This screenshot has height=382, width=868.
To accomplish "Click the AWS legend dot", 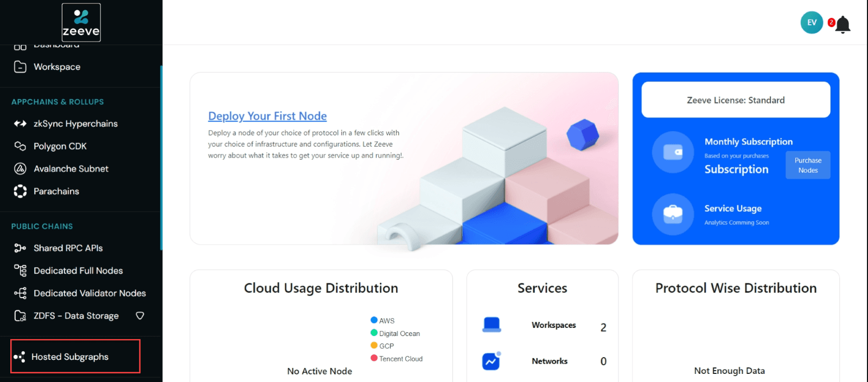I will tap(374, 320).
